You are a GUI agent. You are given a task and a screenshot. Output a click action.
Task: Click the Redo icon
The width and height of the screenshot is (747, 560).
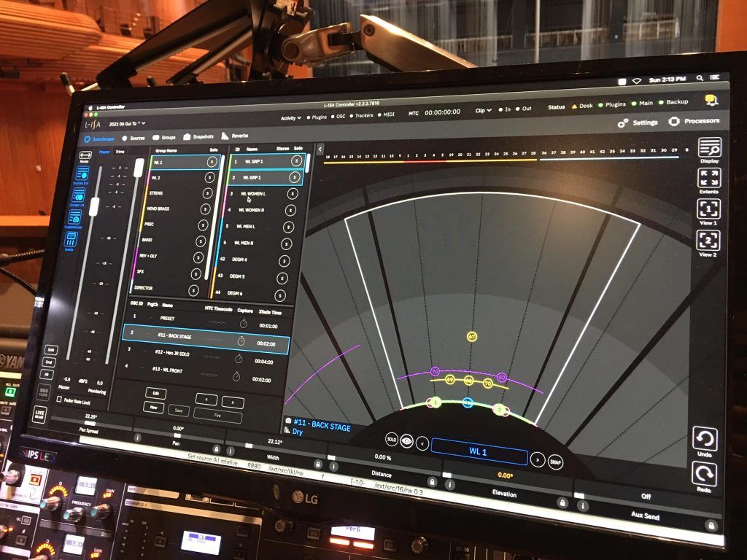pos(704,474)
